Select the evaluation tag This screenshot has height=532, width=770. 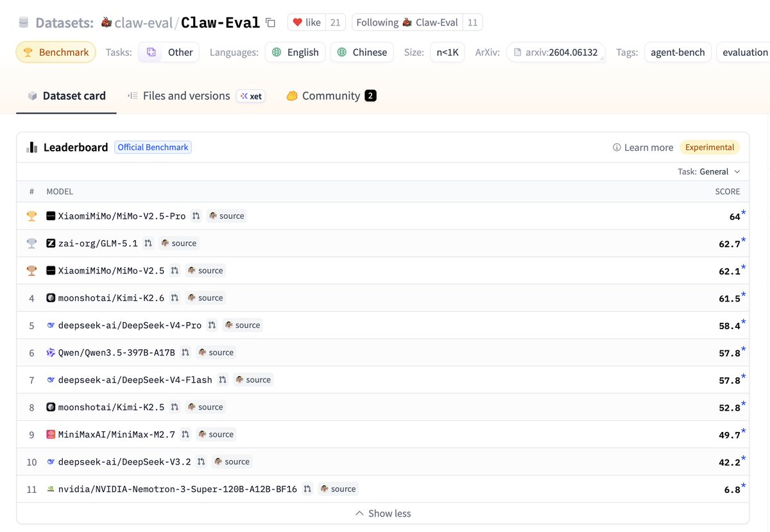(x=744, y=52)
